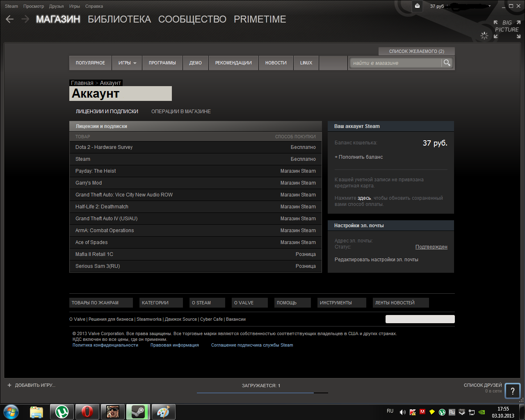The width and height of the screenshot is (525, 420).
Task: Click the здесь link to update payment
Action: (364, 198)
